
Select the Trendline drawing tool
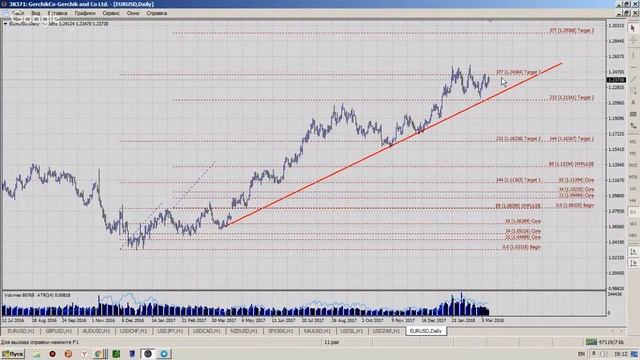click(633, 79)
